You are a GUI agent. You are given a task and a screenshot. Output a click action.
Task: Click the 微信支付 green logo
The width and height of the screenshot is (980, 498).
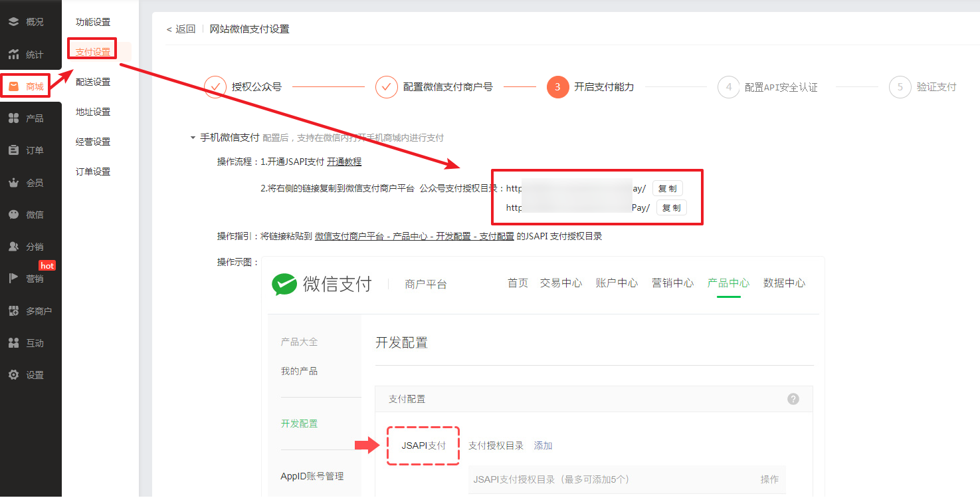pos(284,284)
